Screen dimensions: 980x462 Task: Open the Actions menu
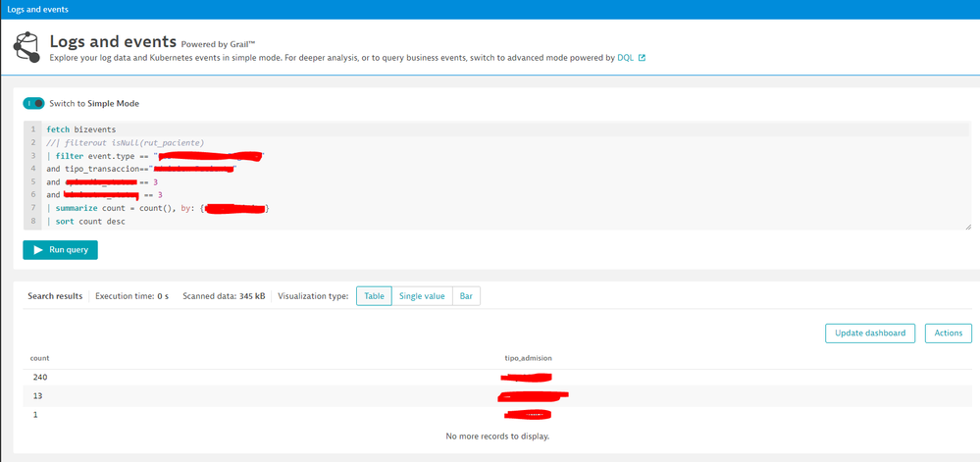click(x=948, y=334)
